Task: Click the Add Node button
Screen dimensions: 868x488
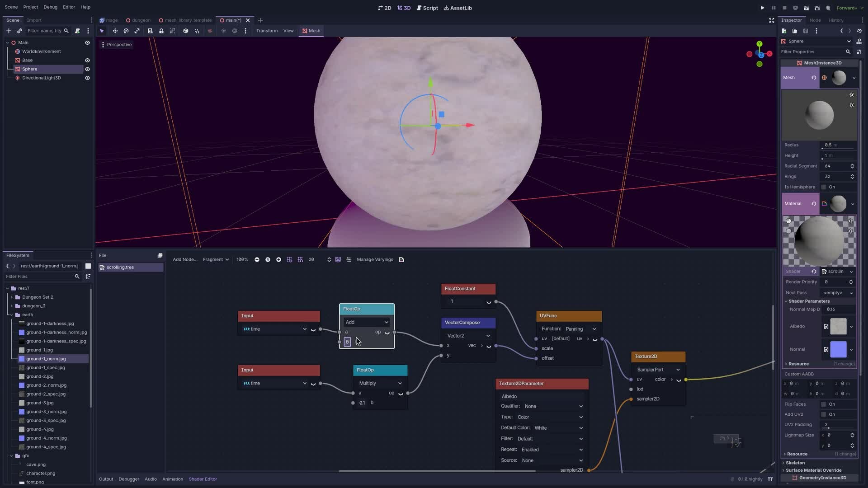Action: [x=184, y=259]
